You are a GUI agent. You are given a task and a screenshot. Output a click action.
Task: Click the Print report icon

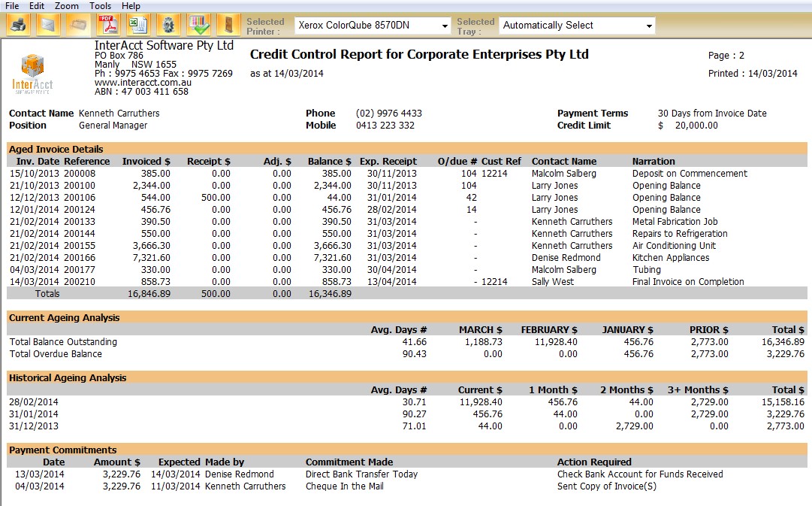click(x=17, y=25)
